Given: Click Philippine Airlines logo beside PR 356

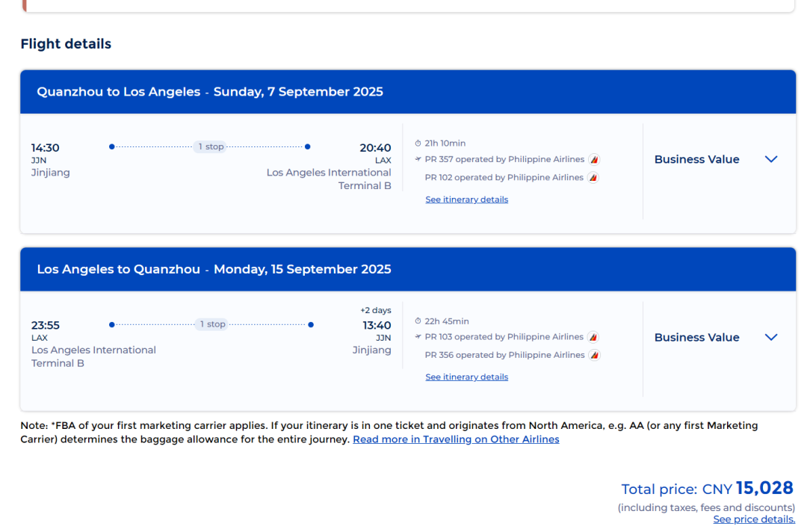Looking at the screenshot, I should 594,355.
